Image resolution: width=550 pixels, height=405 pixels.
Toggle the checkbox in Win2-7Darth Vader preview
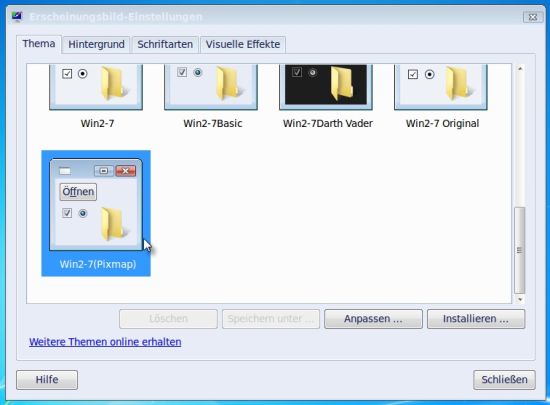click(297, 72)
